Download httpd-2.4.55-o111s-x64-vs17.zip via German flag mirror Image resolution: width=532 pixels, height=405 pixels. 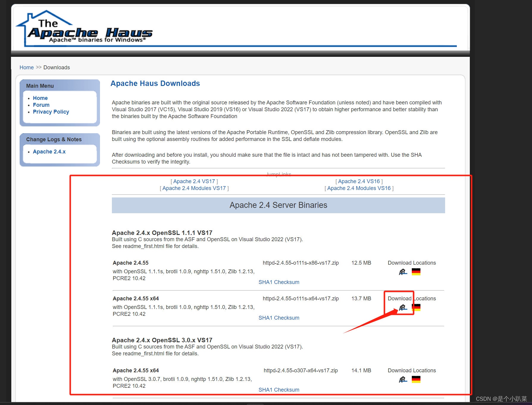(x=416, y=307)
